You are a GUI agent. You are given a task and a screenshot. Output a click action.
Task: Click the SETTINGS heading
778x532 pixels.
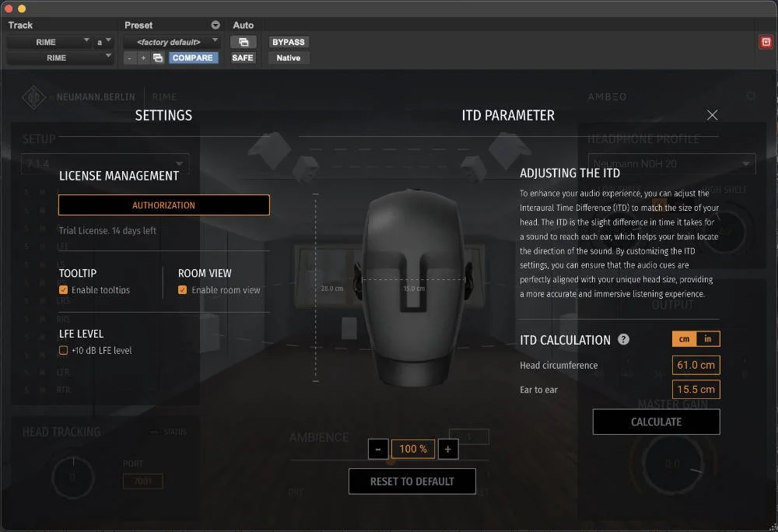[x=163, y=116]
